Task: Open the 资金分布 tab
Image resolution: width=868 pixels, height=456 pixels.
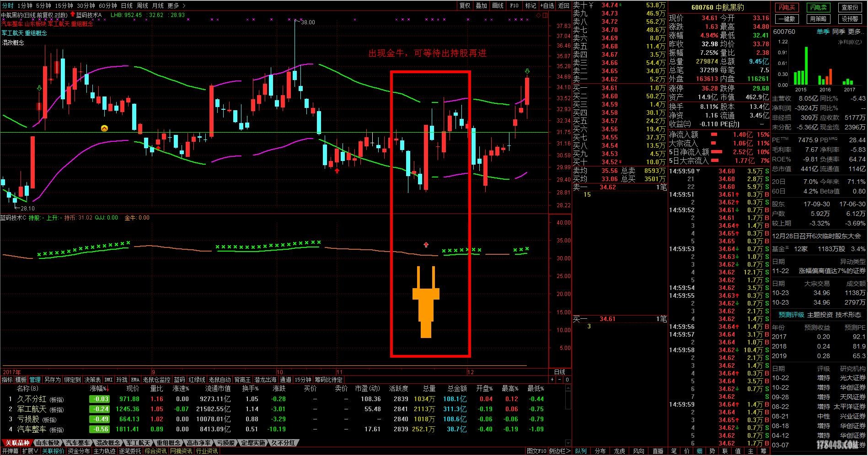Action: coord(79,451)
